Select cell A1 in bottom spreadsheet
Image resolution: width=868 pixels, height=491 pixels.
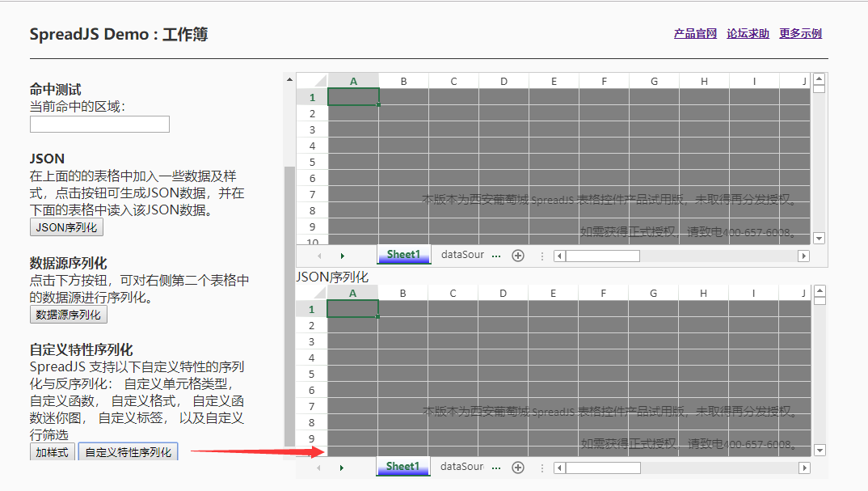(x=352, y=309)
